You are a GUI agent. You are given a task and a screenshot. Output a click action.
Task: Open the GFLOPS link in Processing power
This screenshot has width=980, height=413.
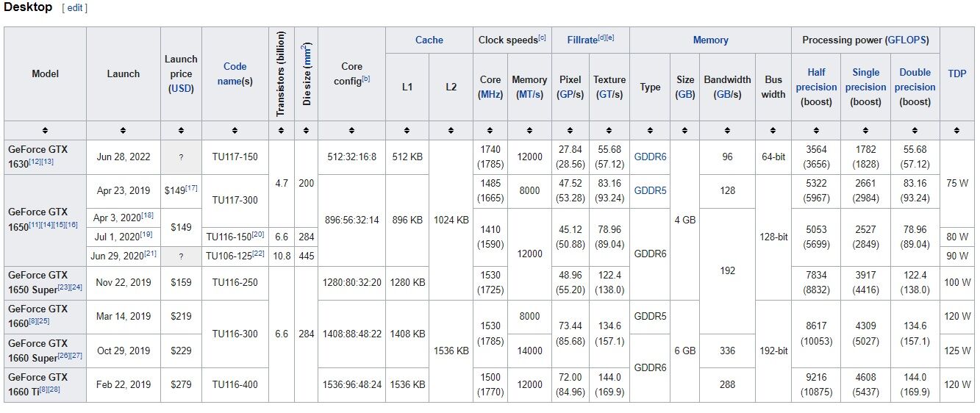click(x=906, y=40)
